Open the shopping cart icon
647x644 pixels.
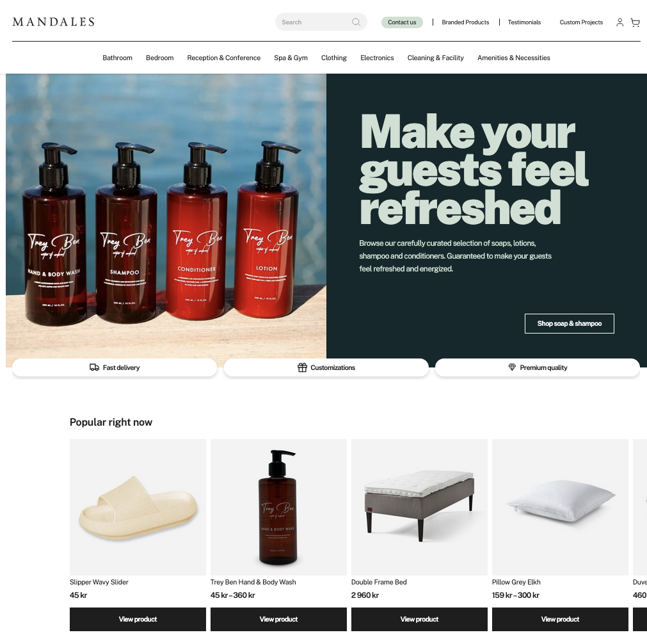coord(635,22)
